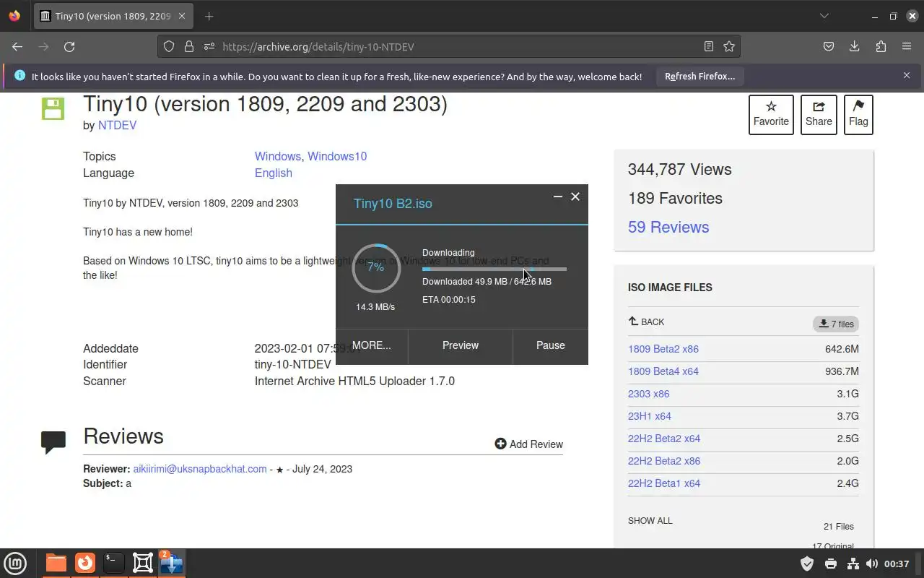List all tabs with the chevron dropdown

point(824,16)
